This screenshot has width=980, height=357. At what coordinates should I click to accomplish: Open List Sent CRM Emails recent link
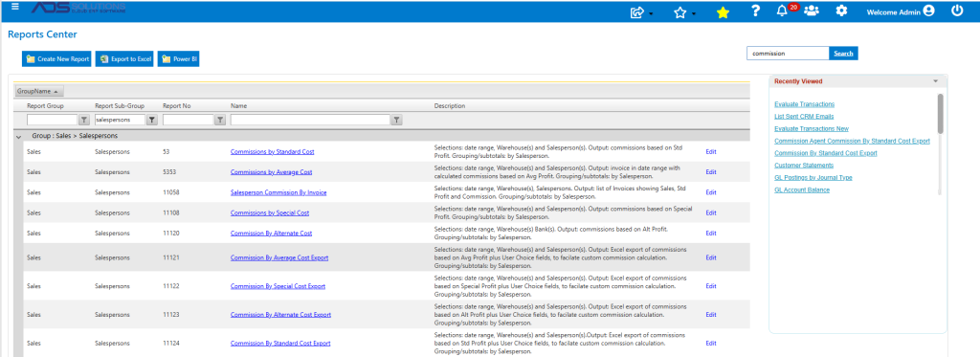(x=803, y=117)
